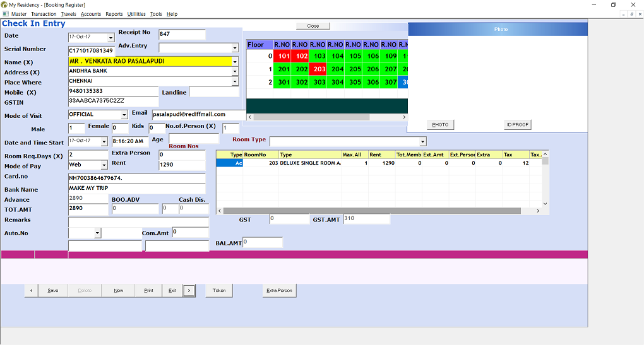
Task: Click into the Remarks input field
Action: point(138,221)
